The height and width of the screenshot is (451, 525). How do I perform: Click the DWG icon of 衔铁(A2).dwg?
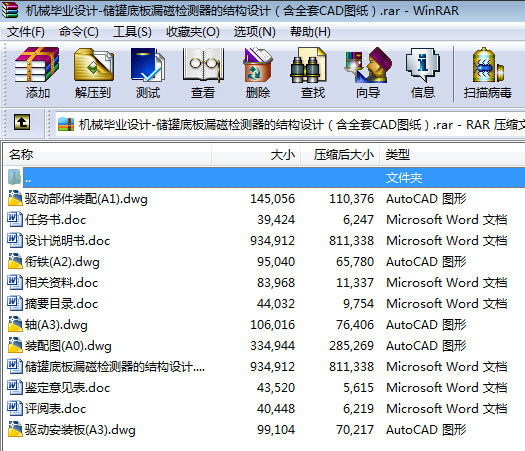coord(15,261)
